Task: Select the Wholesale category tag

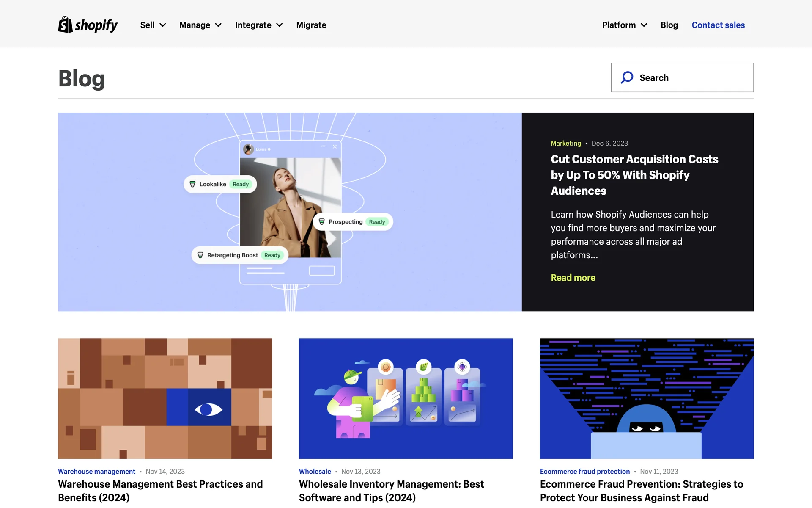Action: pos(315,471)
